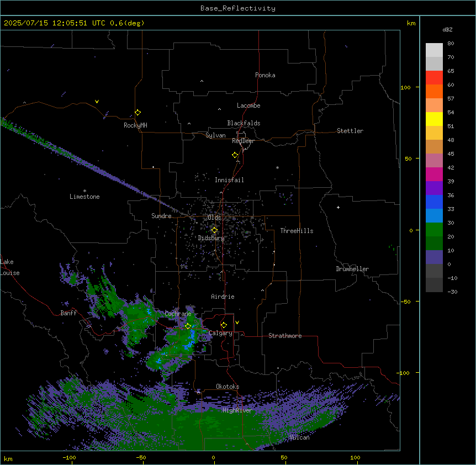This screenshot has height=465, width=476.
Task: Click the Lacombe city label
Action: (248, 105)
